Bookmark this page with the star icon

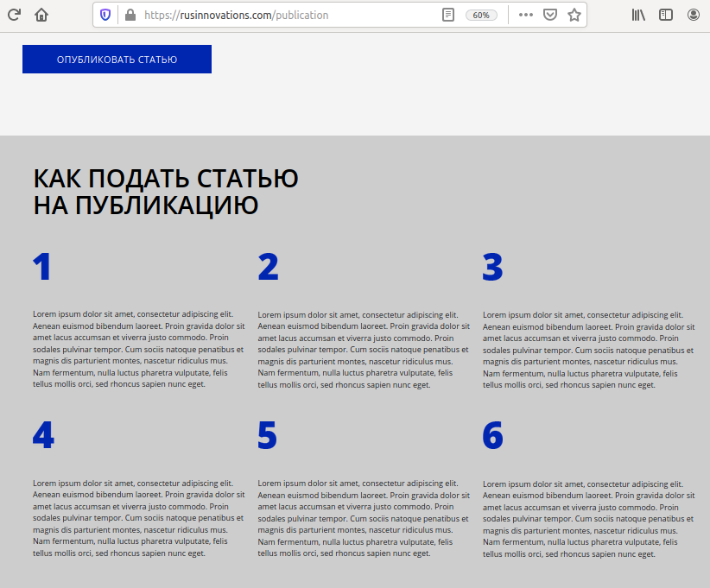[574, 15]
